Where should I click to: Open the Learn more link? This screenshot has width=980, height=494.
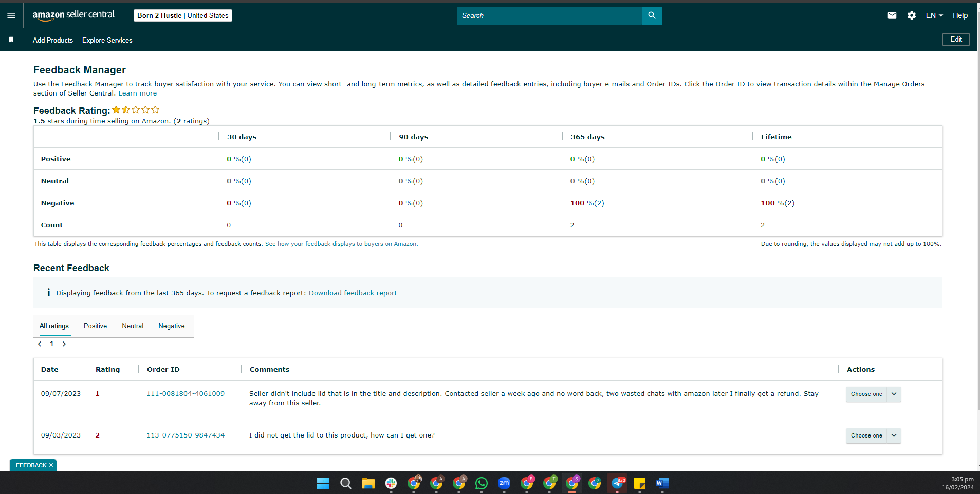click(138, 93)
